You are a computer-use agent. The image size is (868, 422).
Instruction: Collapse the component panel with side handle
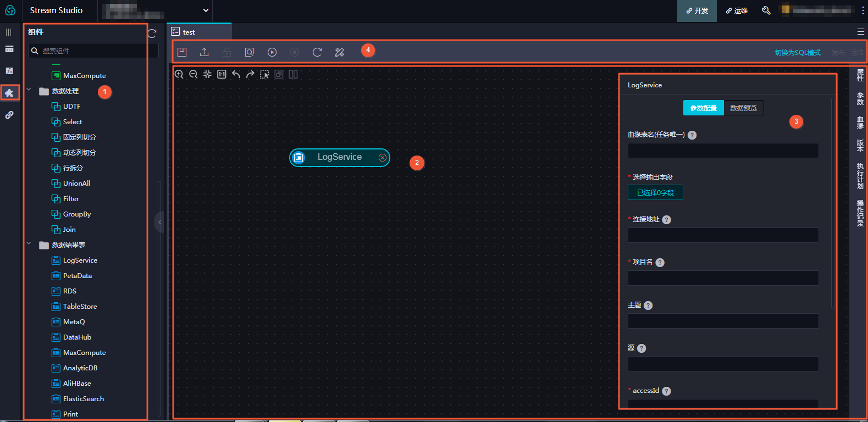(159, 223)
